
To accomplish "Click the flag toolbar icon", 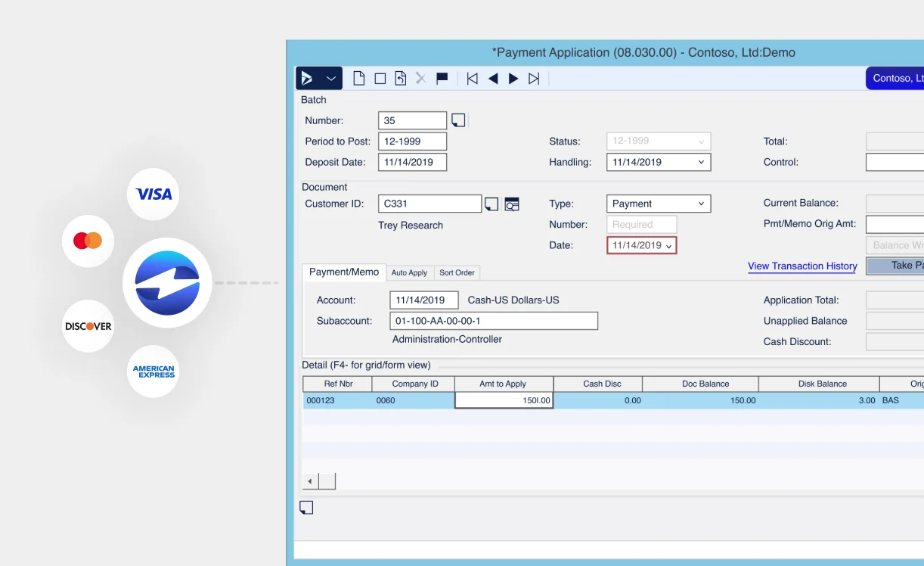I will (x=442, y=78).
